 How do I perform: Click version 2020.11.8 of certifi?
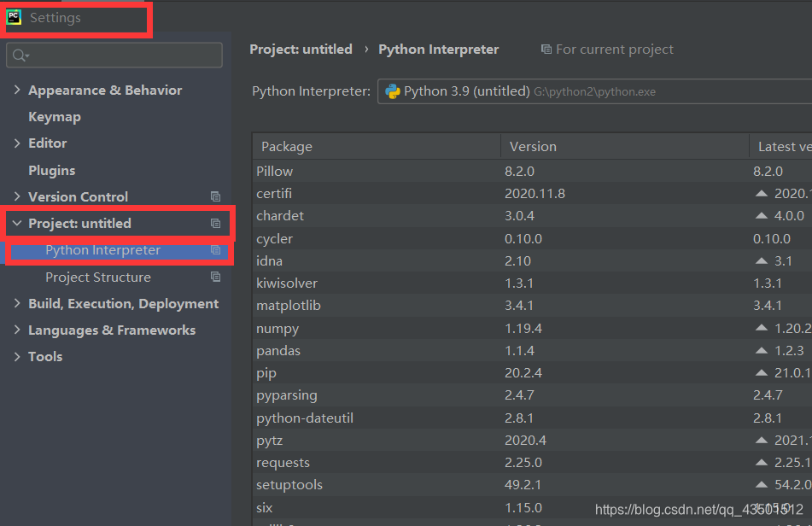click(x=535, y=194)
